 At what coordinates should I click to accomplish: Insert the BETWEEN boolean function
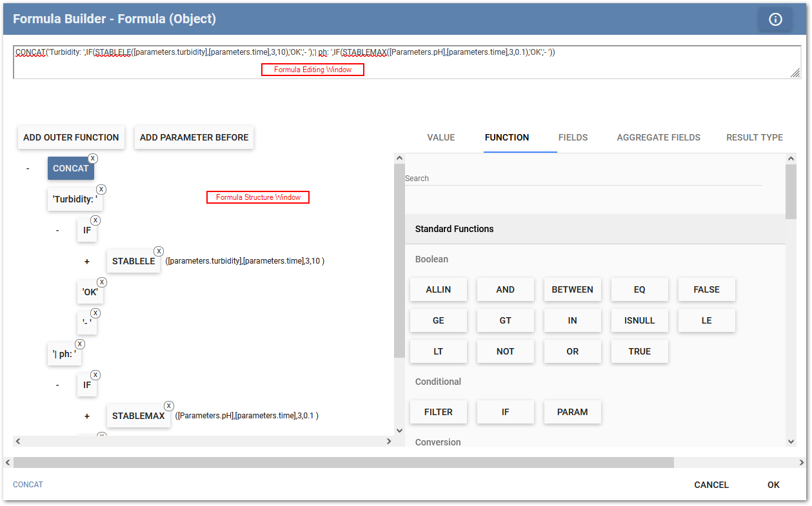572,289
